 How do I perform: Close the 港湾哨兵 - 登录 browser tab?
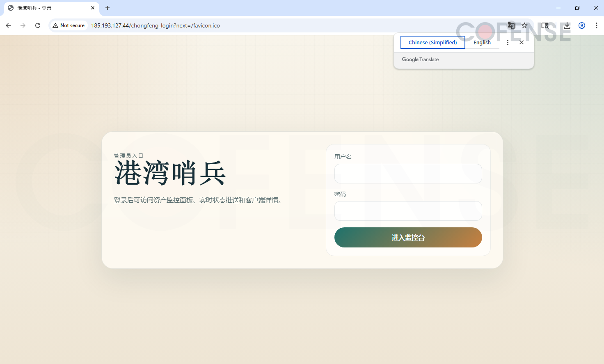pyautogui.click(x=93, y=8)
